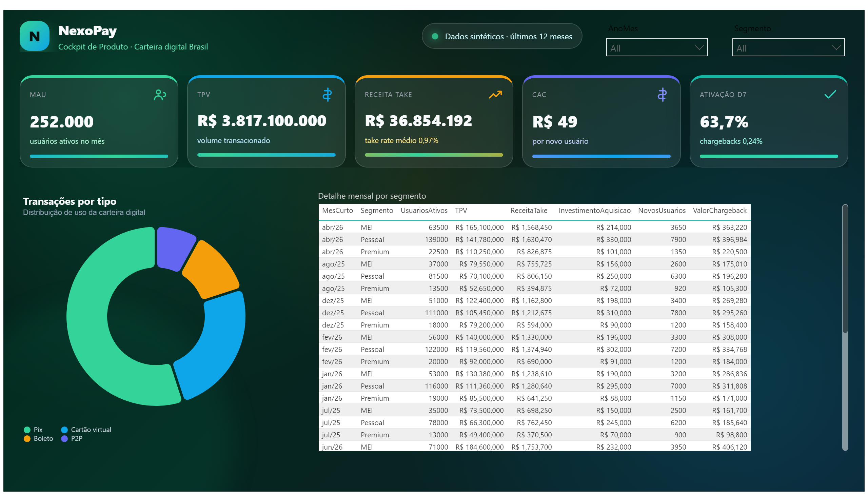868x495 pixels.
Task: Click the MesCurto column header
Action: click(337, 211)
